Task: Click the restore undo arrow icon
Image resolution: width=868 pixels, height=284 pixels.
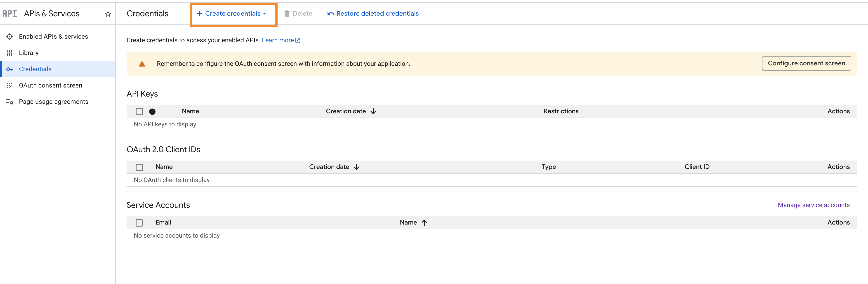Action: click(x=330, y=14)
